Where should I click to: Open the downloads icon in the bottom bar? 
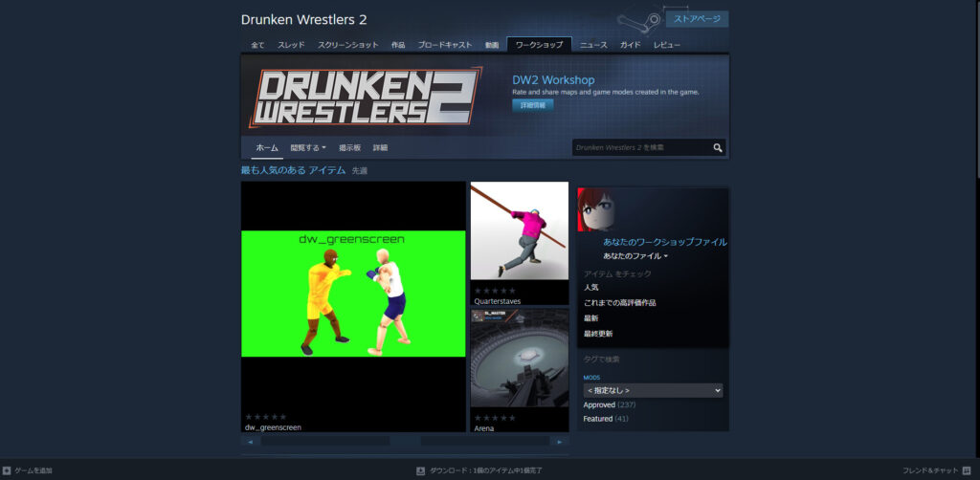(421, 470)
